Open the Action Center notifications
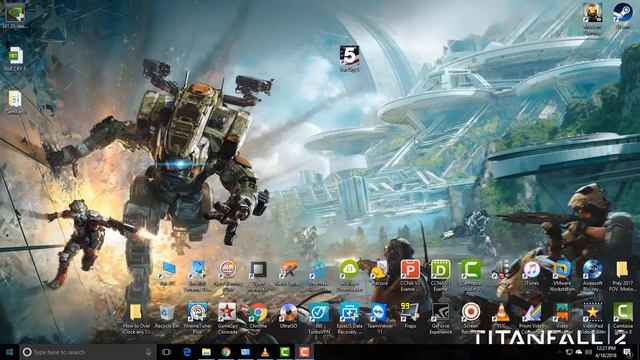640x360 pixels. pos(627,352)
